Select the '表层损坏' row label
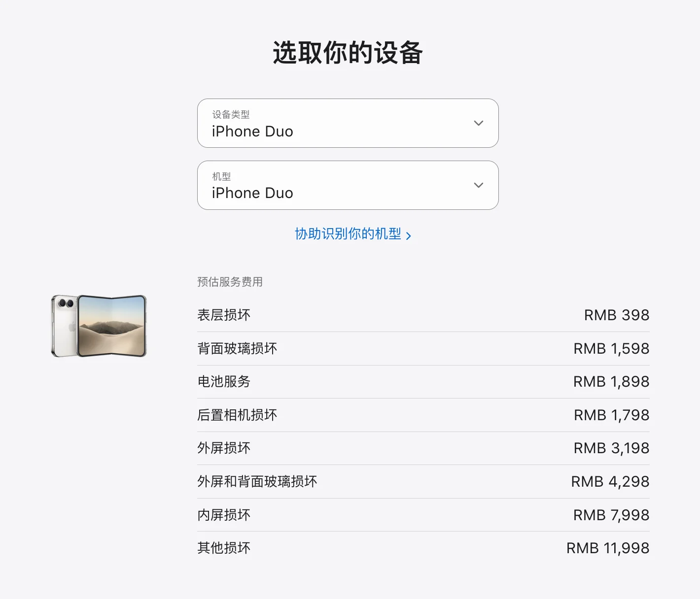This screenshot has height=599, width=700. click(x=224, y=315)
